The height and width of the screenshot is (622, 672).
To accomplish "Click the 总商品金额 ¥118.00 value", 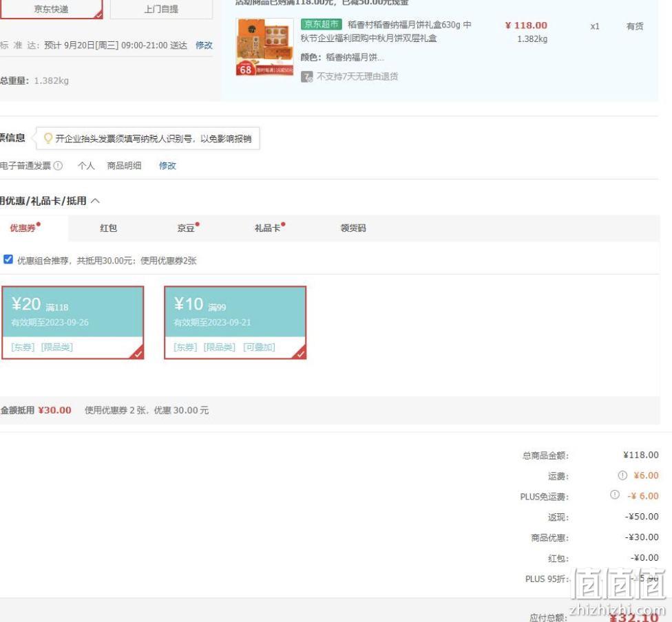I will coord(641,455).
